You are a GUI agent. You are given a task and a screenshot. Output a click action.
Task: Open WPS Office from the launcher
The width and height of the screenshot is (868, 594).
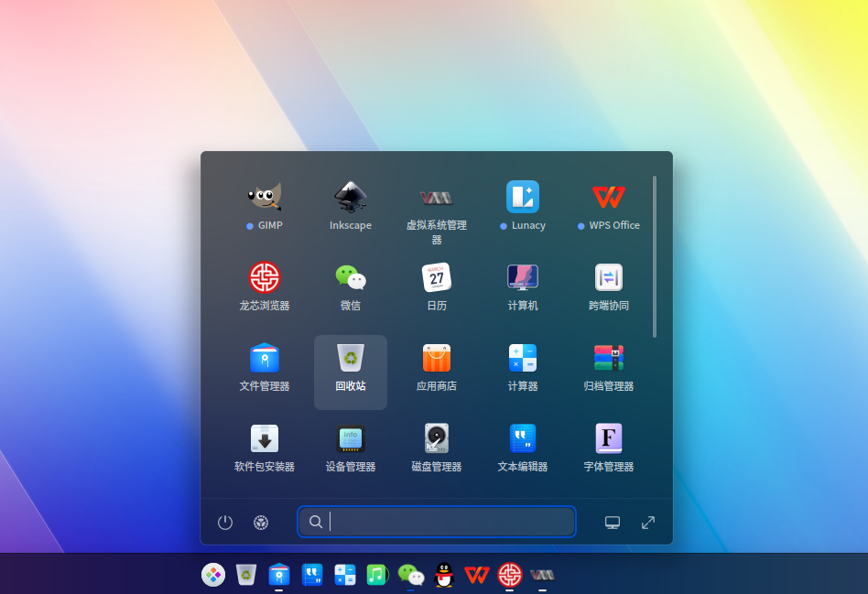click(x=608, y=205)
